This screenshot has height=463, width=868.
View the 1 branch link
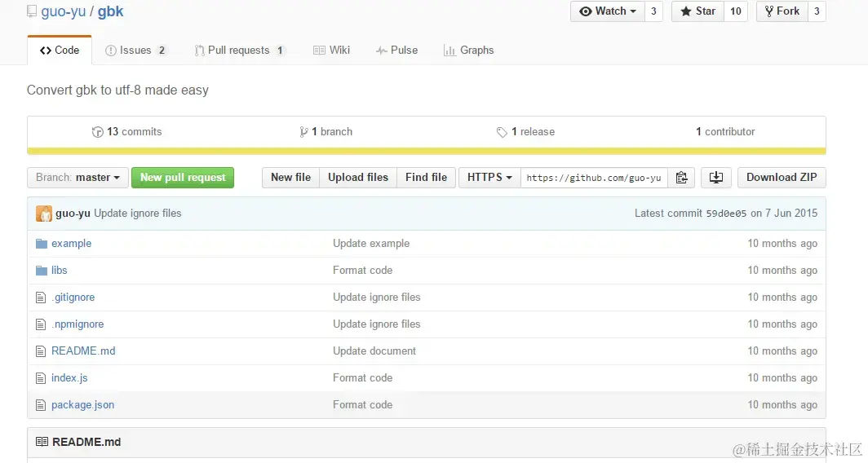(326, 132)
